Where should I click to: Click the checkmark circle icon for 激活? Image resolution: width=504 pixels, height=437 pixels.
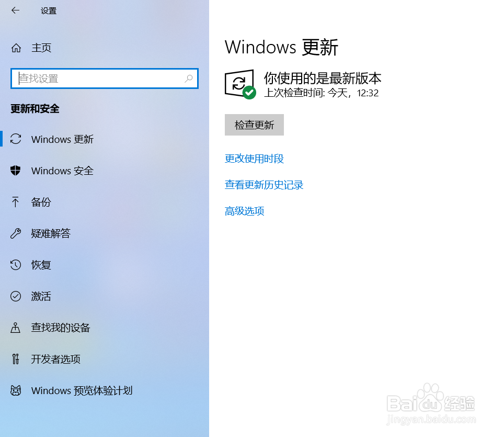pos(16,296)
